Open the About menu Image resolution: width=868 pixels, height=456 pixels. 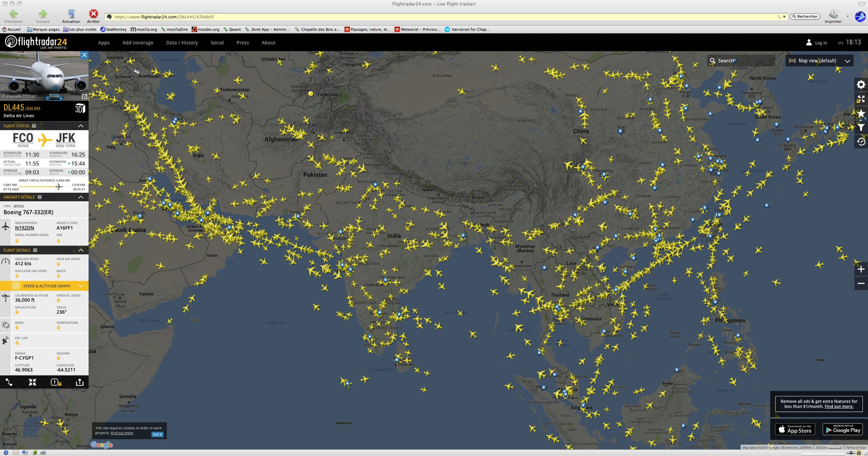click(269, 43)
